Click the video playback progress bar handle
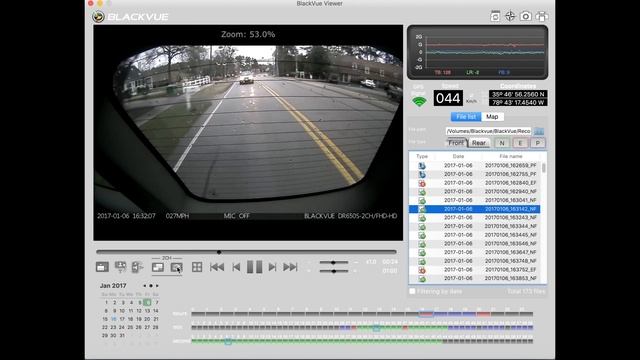Viewport: 640px width, 360px height. click(219, 252)
